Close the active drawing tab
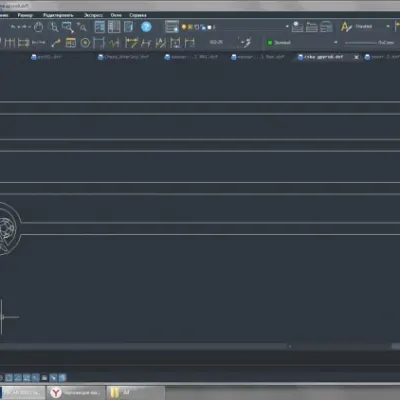The width and height of the screenshot is (400, 400). pos(356,57)
